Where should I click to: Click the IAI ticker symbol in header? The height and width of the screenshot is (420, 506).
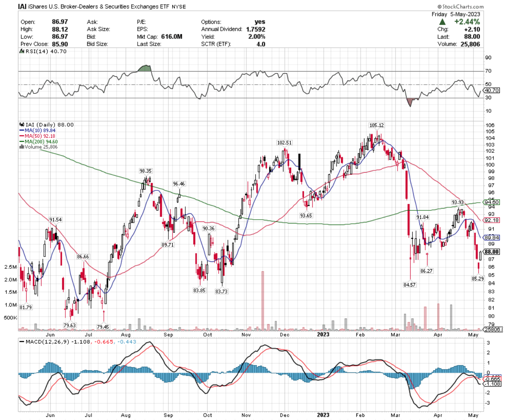tap(23, 7)
